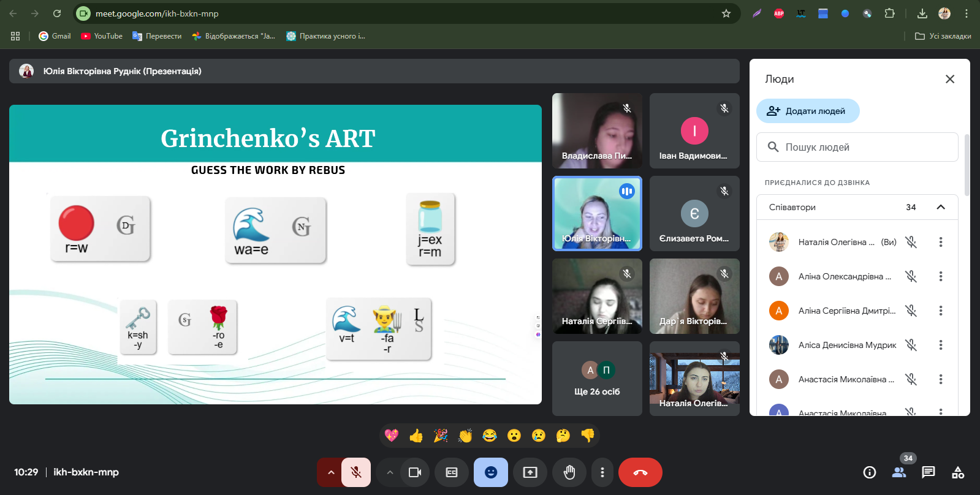
Task: Toggle closed captions
Action: [452, 472]
